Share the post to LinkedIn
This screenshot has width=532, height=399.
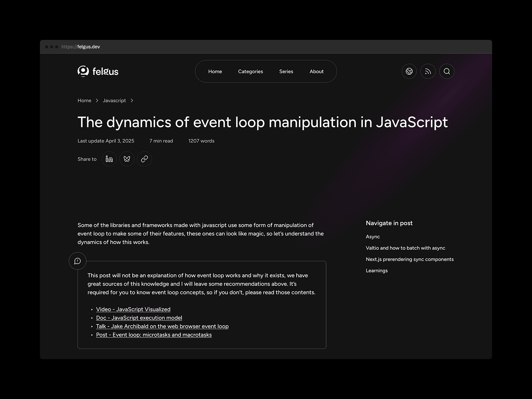[x=109, y=159]
